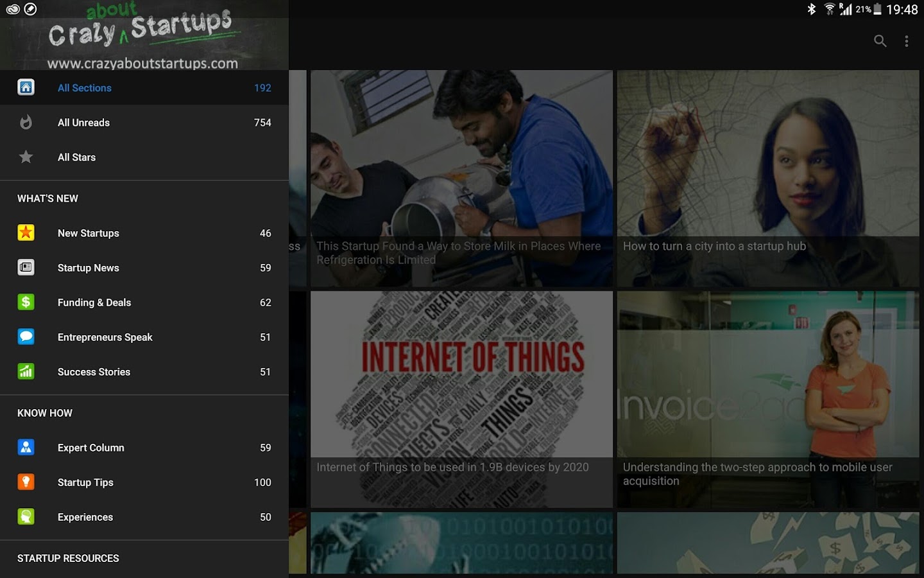924x578 pixels.
Task: Collapse the WHAT'S NEW section
Action: (x=47, y=198)
